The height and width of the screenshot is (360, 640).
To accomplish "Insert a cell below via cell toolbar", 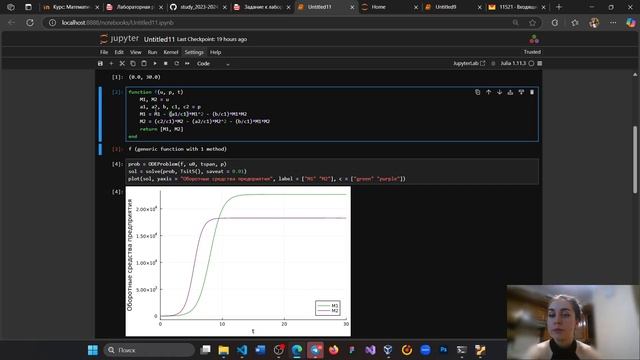I will [521, 92].
